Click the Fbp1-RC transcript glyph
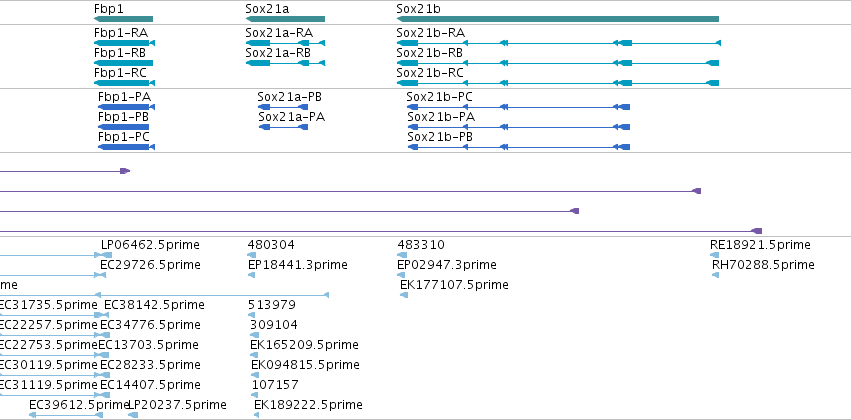This screenshot has width=851, height=420. point(124,83)
